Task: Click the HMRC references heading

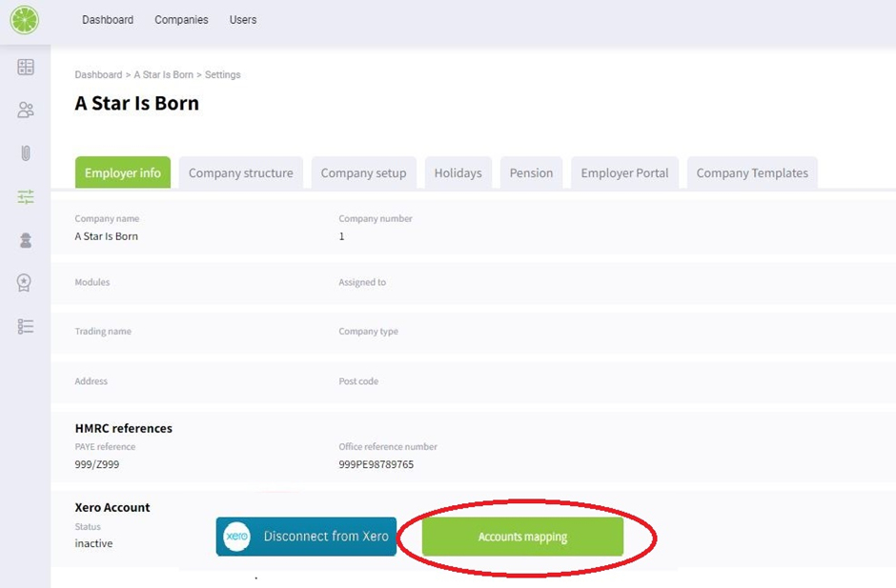Action: 123,428
